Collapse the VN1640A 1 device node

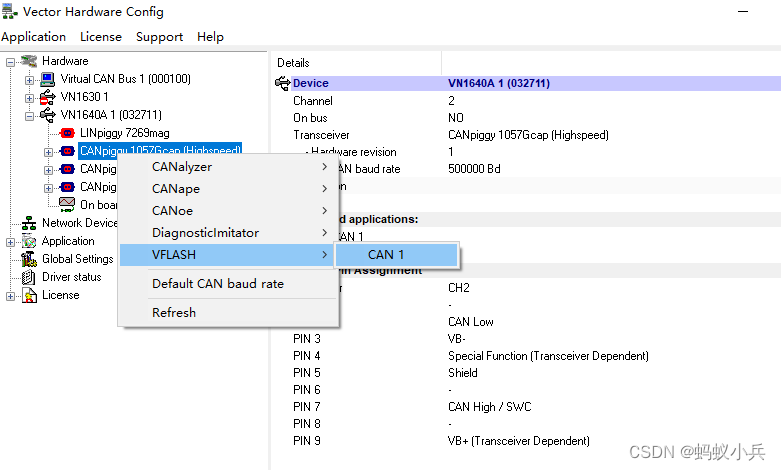30,115
